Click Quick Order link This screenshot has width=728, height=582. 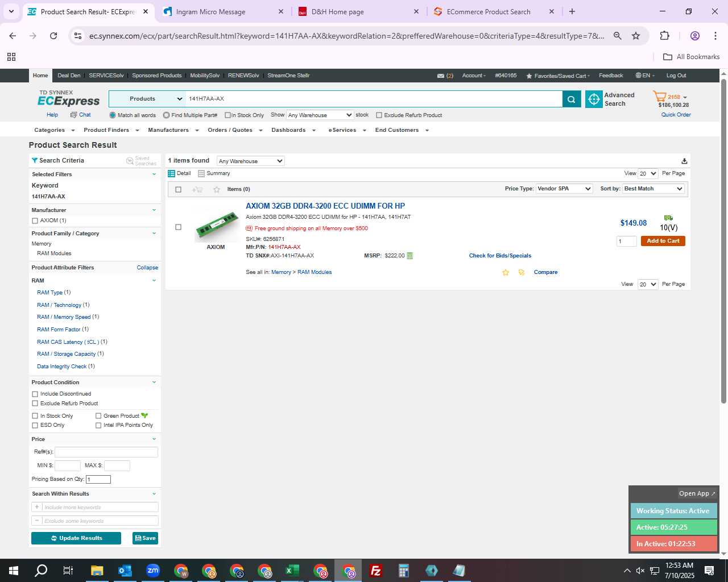676,115
